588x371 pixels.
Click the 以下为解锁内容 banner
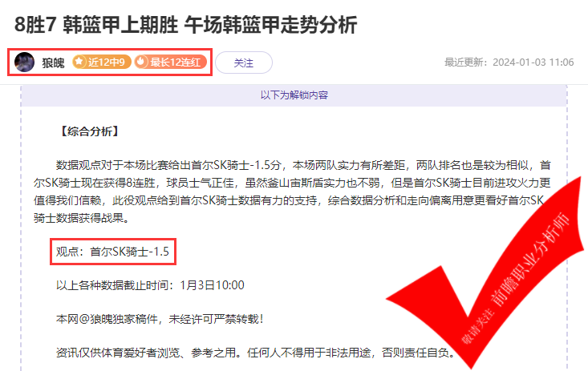pyautogui.click(x=294, y=95)
